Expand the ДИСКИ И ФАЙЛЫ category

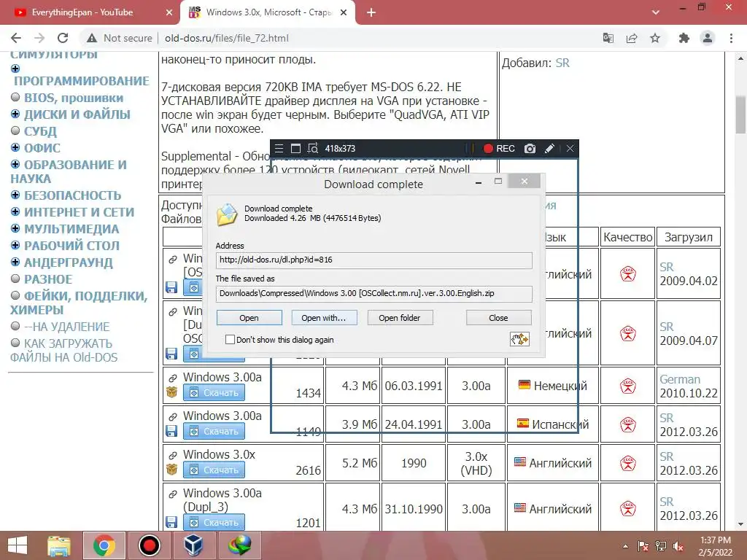[15, 114]
